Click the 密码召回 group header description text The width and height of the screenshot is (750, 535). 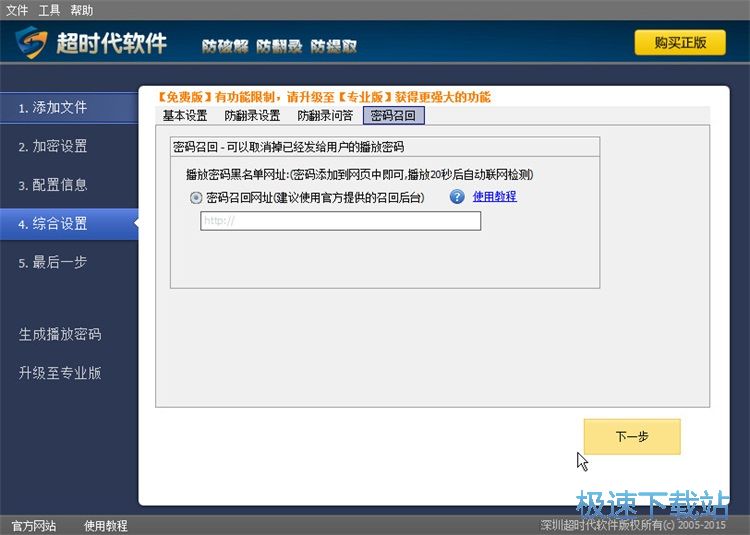[288, 147]
